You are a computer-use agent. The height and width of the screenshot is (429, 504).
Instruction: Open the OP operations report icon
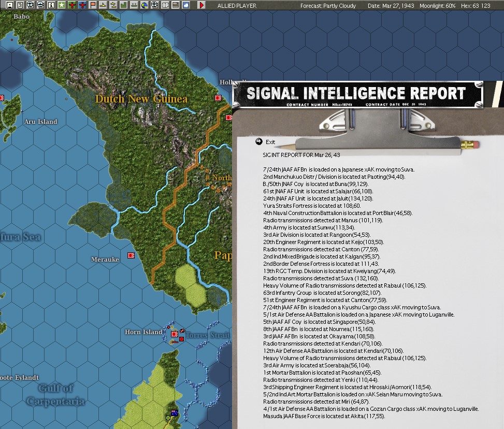tap(165, 5)
